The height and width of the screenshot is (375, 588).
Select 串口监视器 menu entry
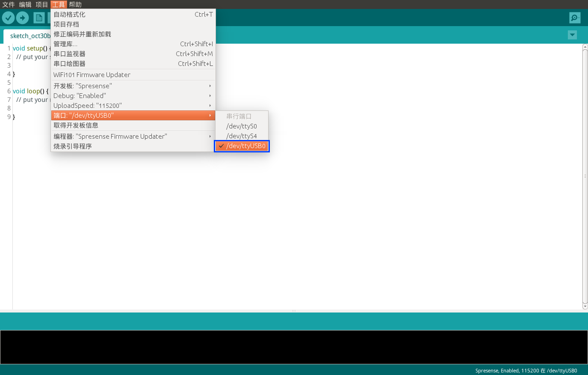point(69,54)
